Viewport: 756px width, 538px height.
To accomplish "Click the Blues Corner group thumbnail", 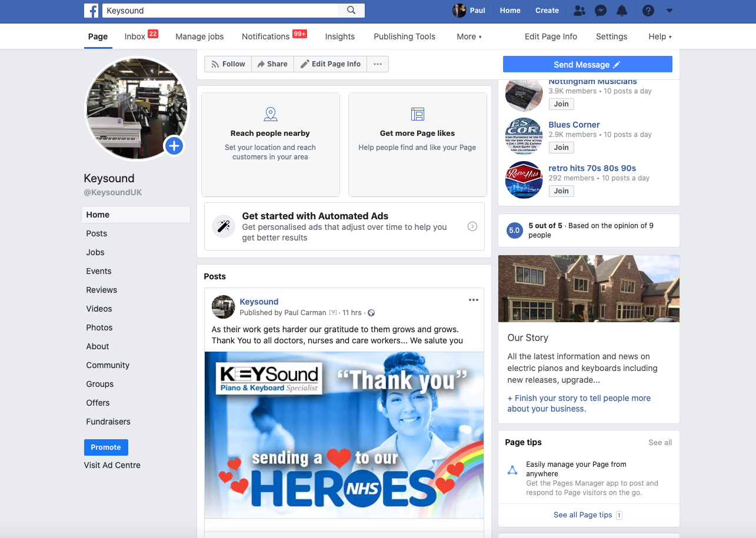I will tap(524, 136).
